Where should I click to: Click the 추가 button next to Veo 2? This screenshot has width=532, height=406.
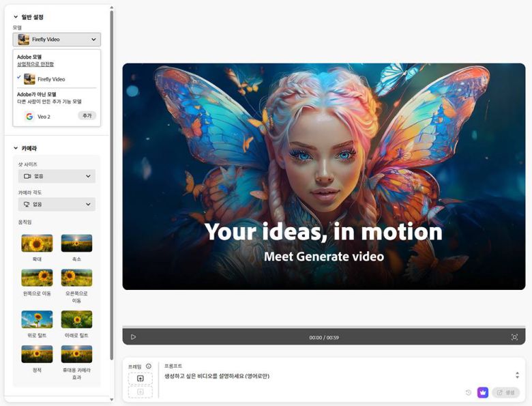point(87,116)
